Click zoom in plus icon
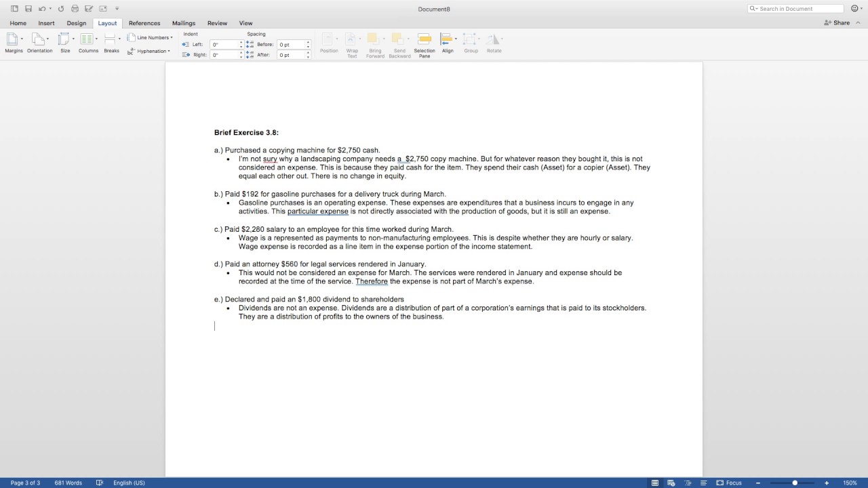The image size is (868, 488). point(827,483)
